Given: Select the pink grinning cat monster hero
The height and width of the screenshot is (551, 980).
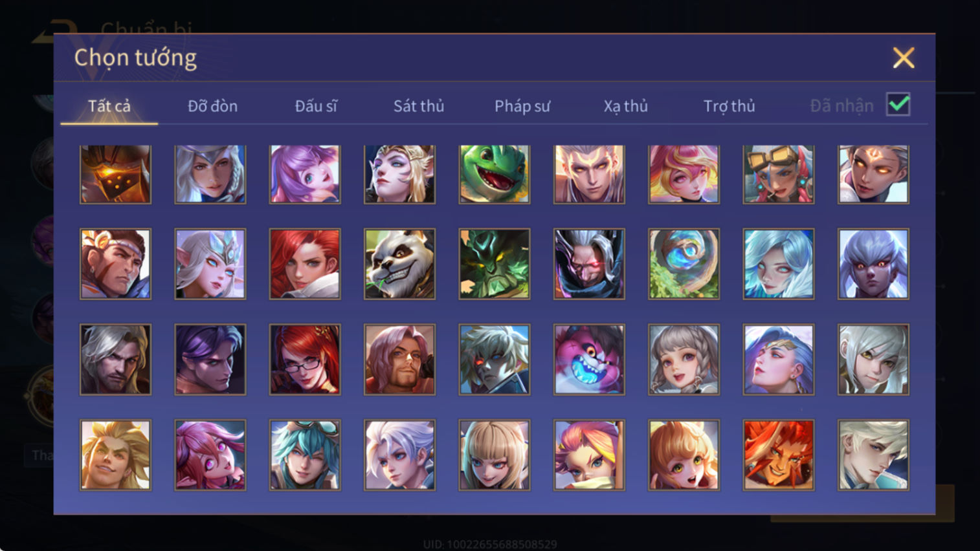Looking at the screenshot, I should 589,360.
